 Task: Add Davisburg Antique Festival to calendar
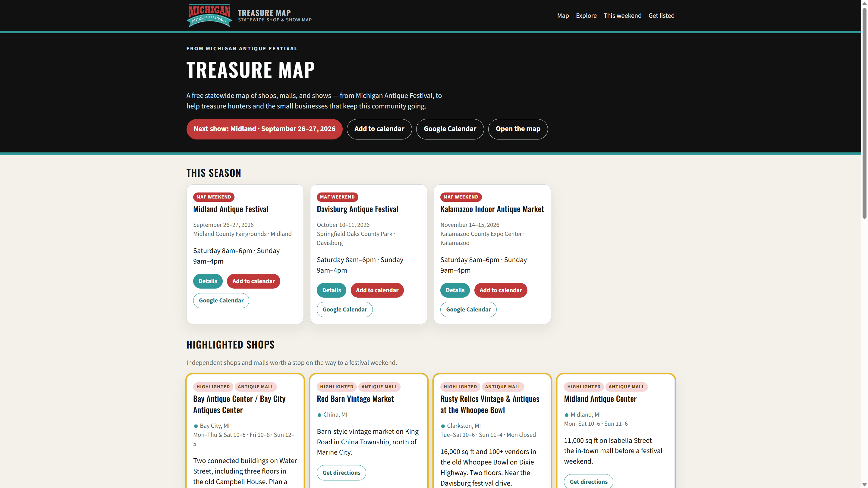(377, 290)
